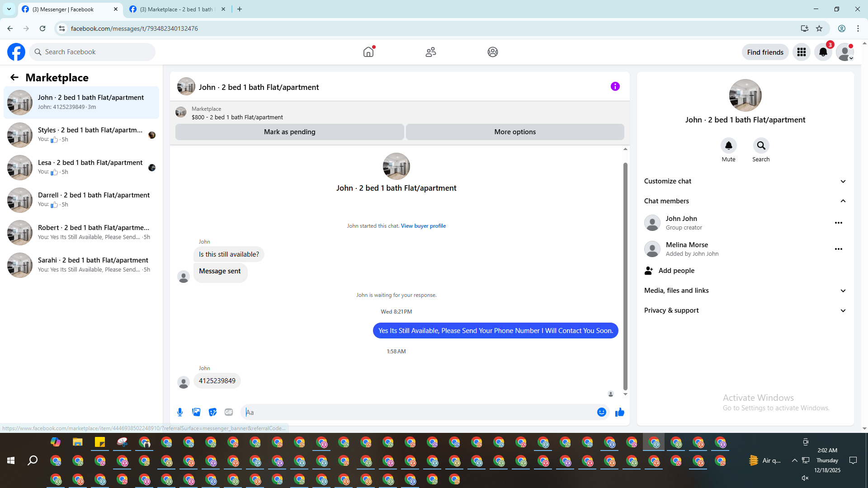Viewport: 868px width, 488px height.
Task: Open the sticker picker icon
Action: [x=212, y=412]
